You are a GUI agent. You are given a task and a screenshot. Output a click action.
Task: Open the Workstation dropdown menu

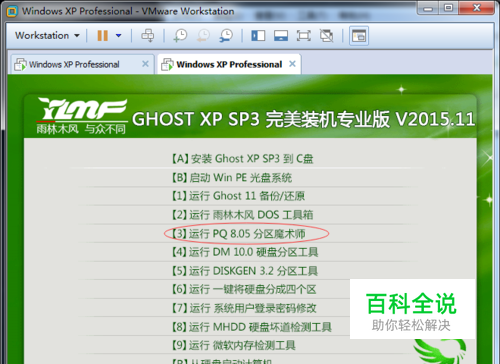coord(47,35)
